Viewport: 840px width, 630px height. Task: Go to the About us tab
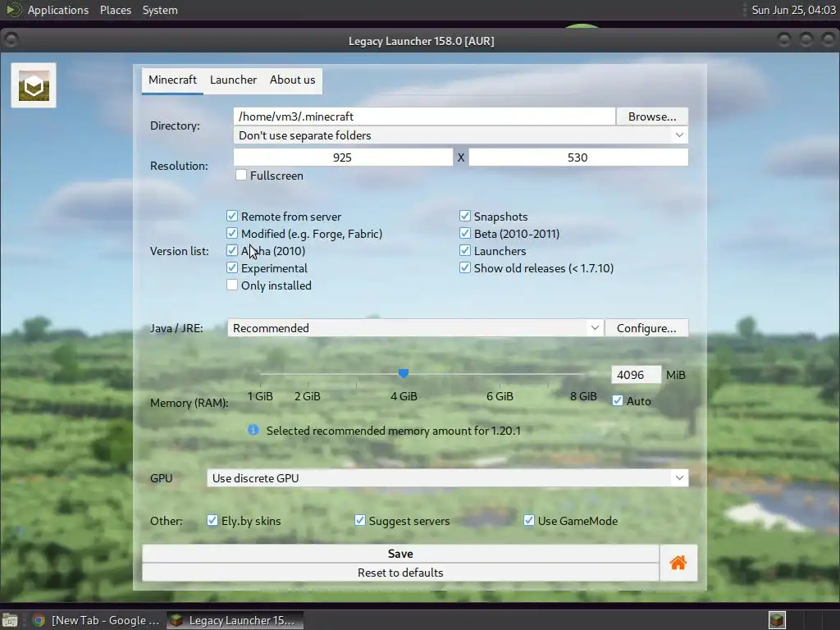point(293,80)
